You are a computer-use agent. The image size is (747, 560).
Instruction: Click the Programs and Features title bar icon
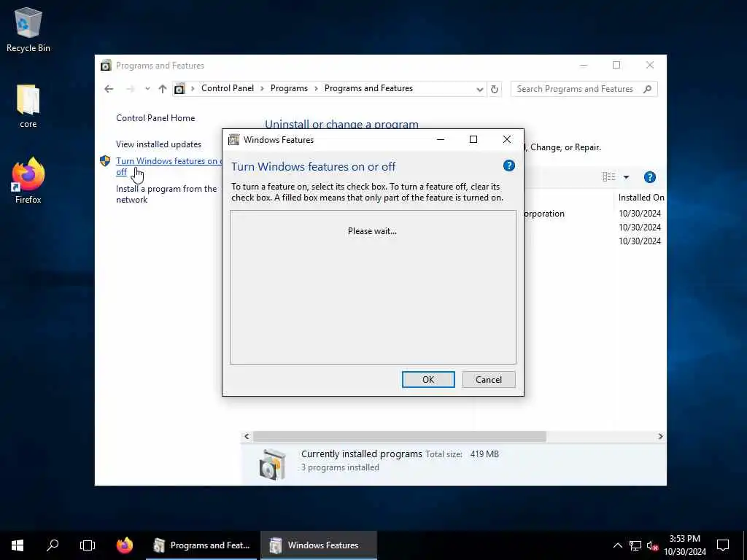pos(106,65)
